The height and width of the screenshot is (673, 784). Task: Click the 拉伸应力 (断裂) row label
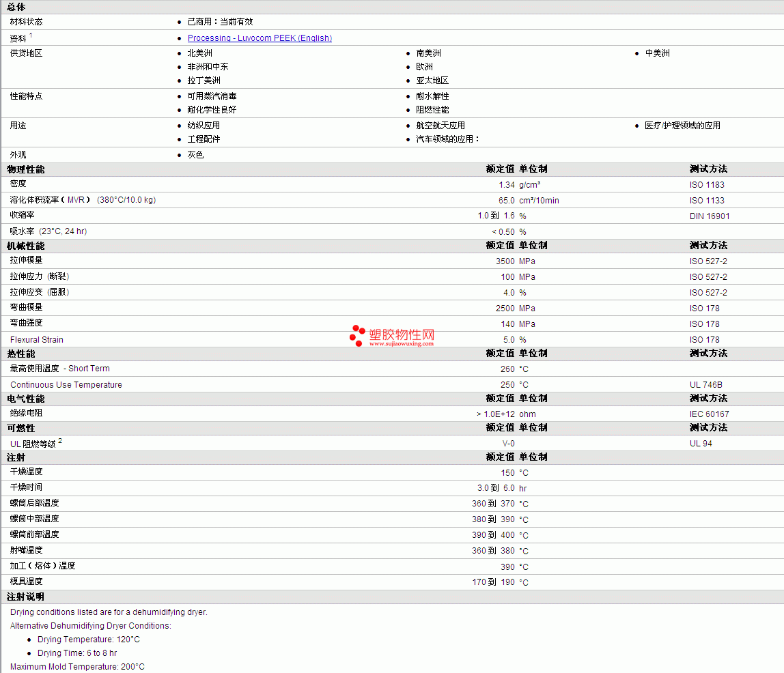[x=40, y=276]
